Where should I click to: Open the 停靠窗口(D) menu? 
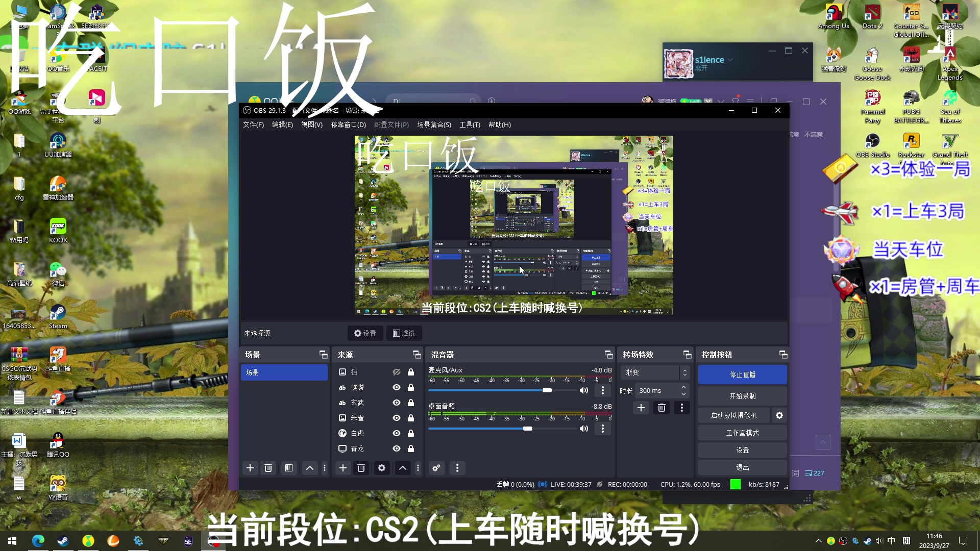click(x=349, y=124)
